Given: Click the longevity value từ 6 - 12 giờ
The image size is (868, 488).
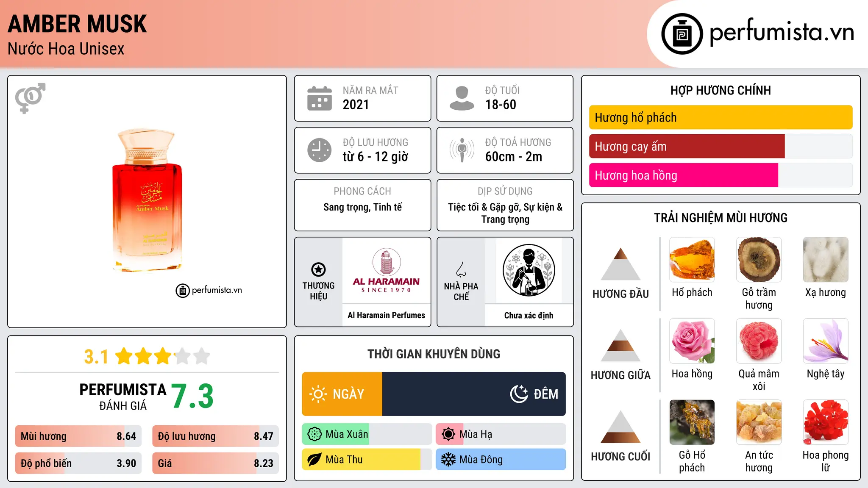Looking at the screenshot, I should click(376, 157).
